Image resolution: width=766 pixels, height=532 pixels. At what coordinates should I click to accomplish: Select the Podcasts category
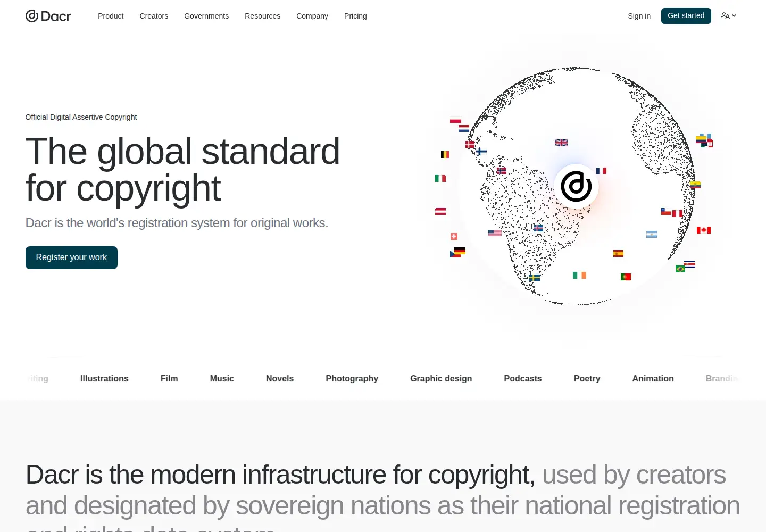(523, 379)
